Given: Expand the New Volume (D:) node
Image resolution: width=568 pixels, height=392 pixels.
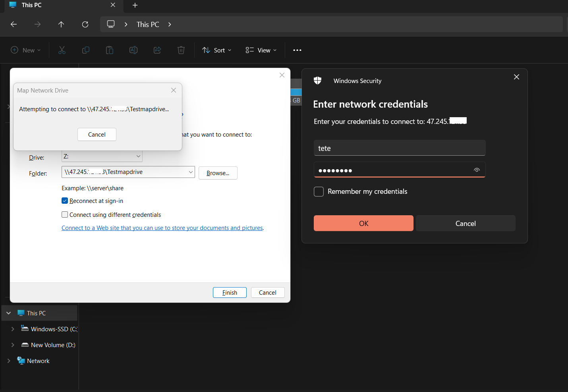Looking at the screenshot, I should 13,345.
